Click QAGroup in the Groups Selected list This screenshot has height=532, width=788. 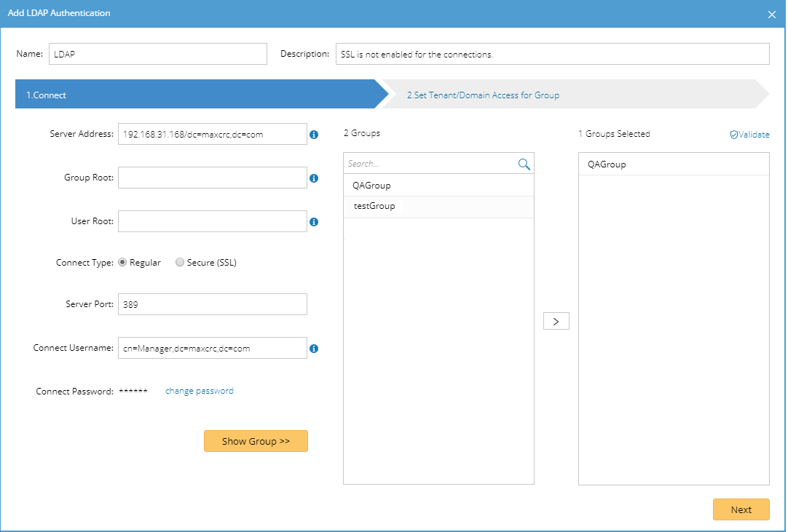[607, 164]
